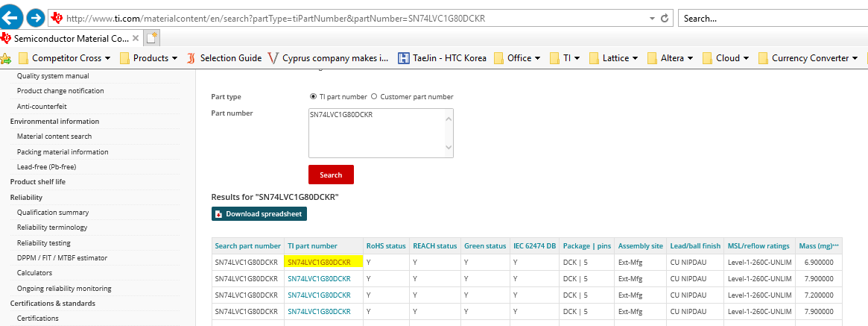The width and height of the screenshot is (868, 326).
Task: Open Lead-free (Pb-free) sidebar item
Action: (46, 167)
